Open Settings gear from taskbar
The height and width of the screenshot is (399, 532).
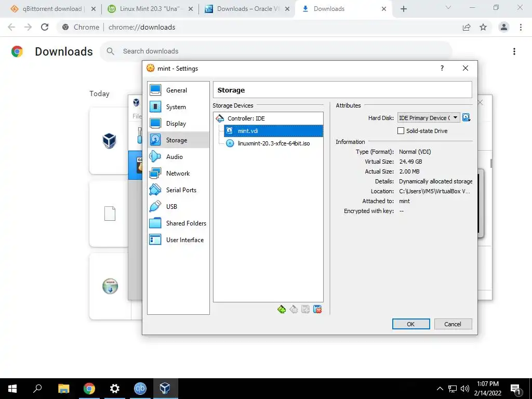point(114,389)
